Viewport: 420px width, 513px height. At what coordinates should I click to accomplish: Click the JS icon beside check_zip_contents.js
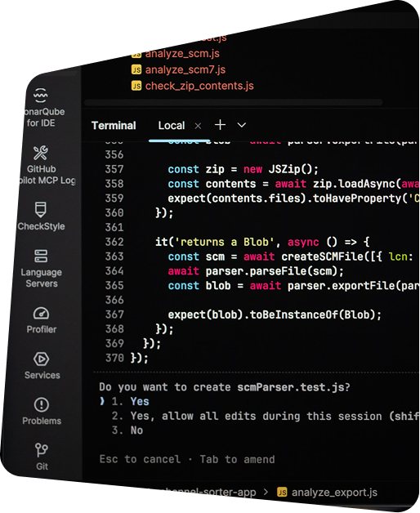(136, 86)
